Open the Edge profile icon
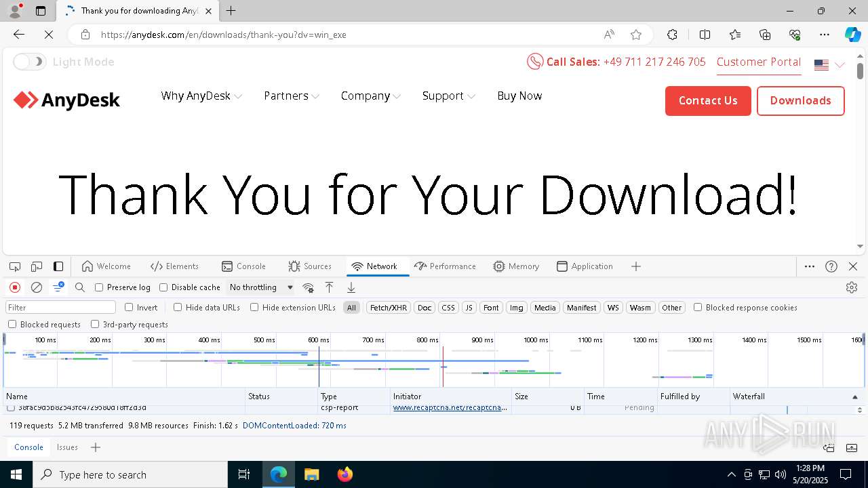 point(15,11)
